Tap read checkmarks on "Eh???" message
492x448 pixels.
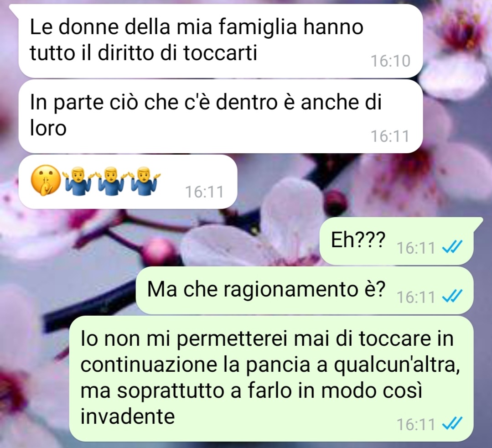[x=452, y=247]
